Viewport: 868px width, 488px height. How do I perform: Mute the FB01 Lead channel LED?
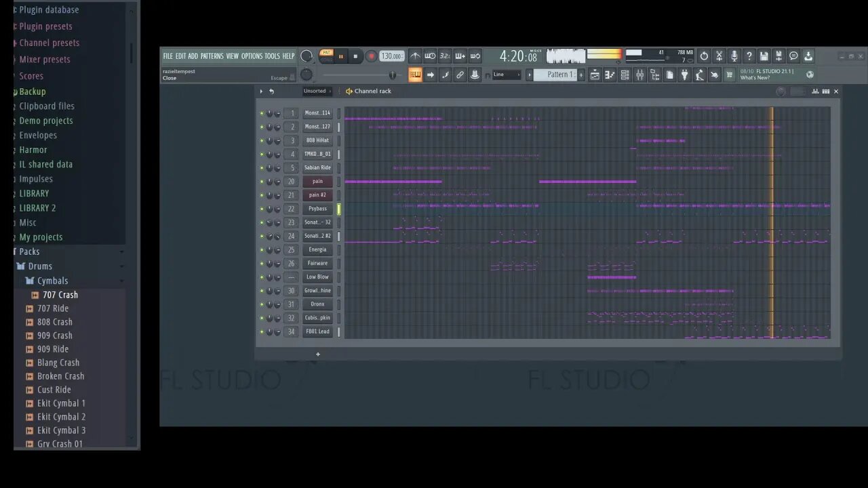pos(262,331)
